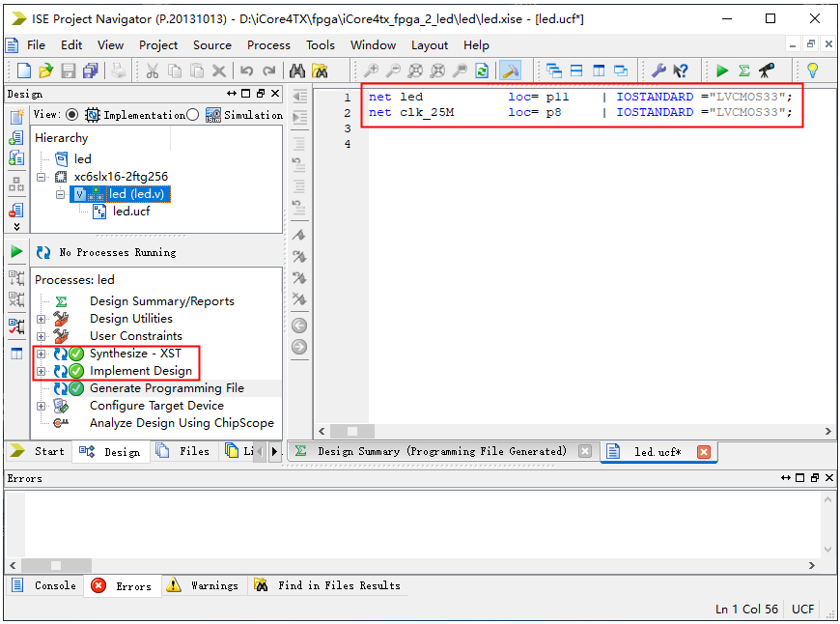Select led.ucf in the hierarchy
This screenshot has width=840, height=624.
(130, 212)
